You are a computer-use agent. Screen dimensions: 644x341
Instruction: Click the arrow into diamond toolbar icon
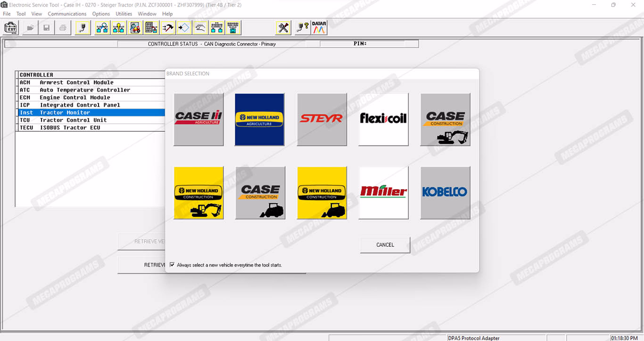tap(183, 28)
